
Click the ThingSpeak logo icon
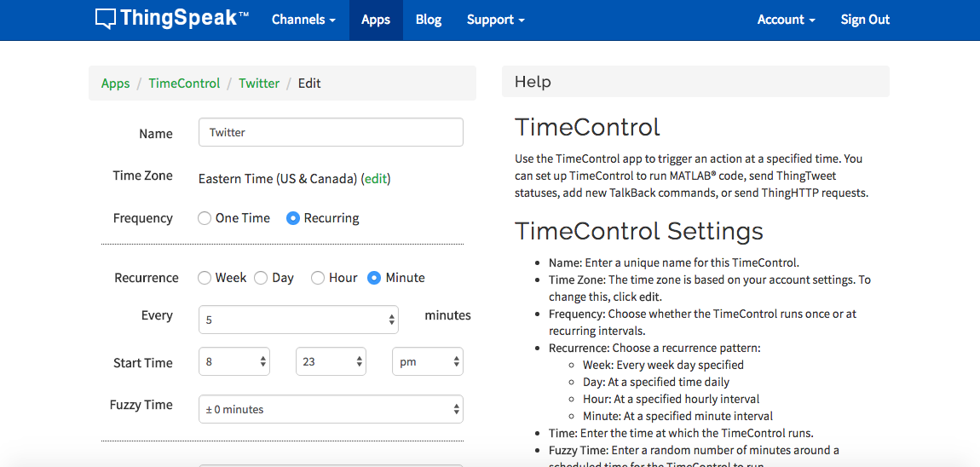pyautogui.click(x=105, y=19)
